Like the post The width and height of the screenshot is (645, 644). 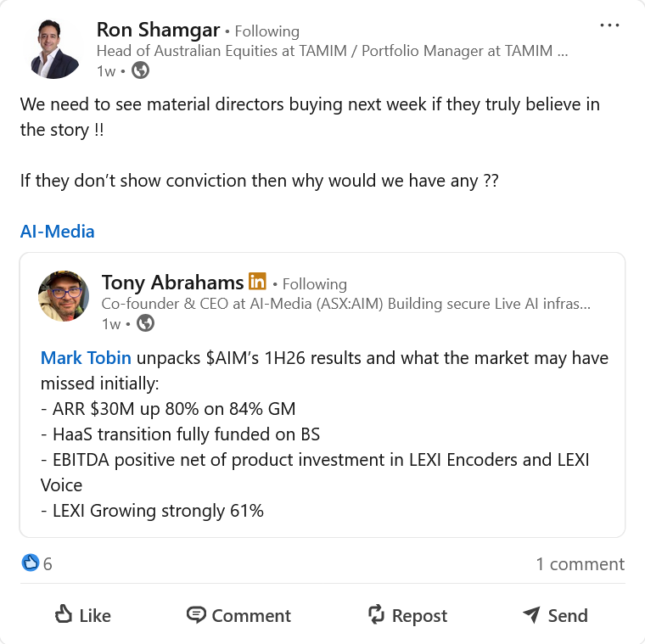(x=82, y=615)
